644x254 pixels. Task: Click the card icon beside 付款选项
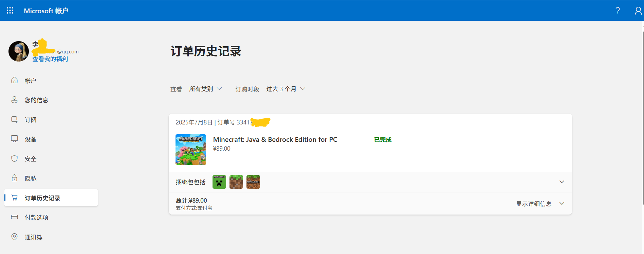pos(14,217)
